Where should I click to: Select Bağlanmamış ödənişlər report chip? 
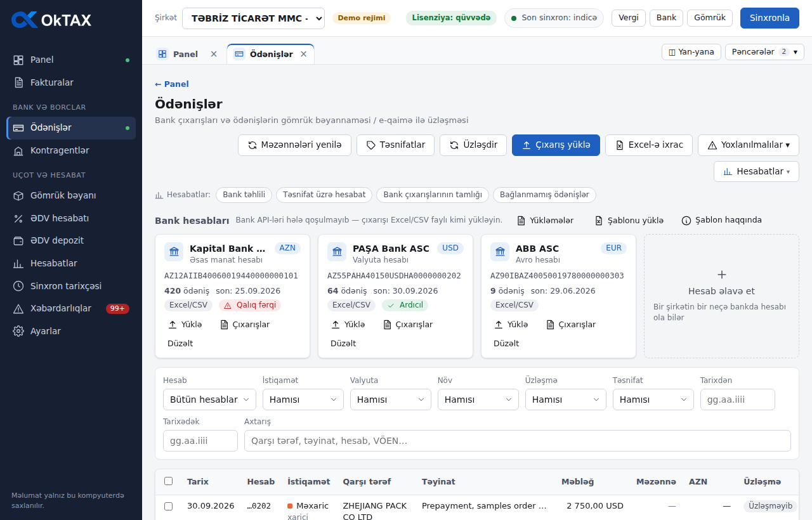[544, 195]
